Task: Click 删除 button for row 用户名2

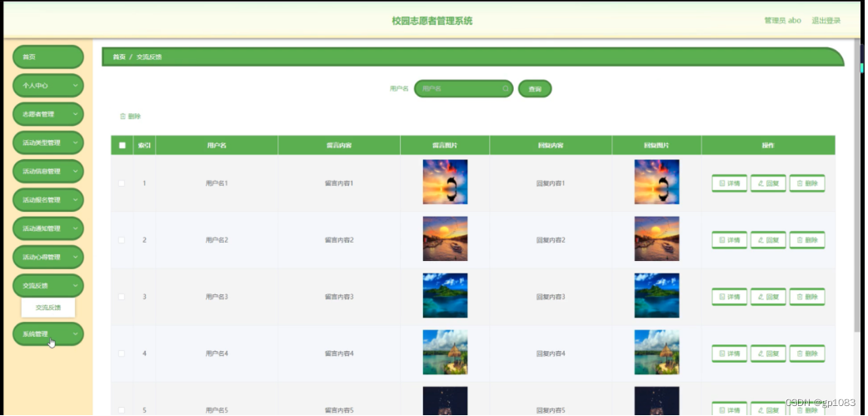Action: click(x=806, y=240)
